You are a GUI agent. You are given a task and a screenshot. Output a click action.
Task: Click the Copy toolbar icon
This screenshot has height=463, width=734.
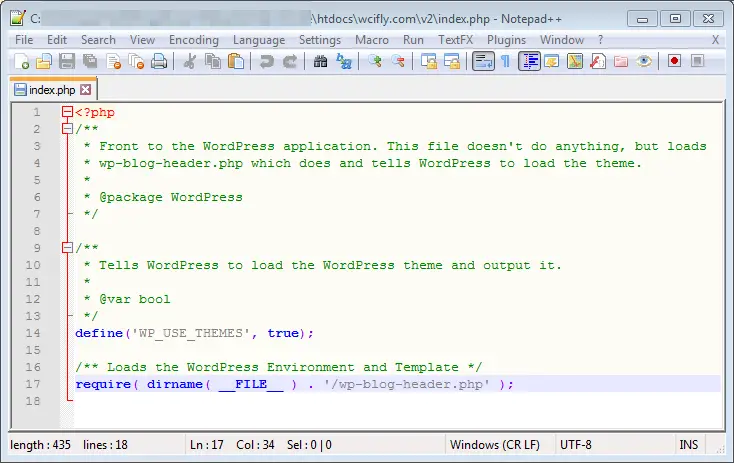click(213, 61)
